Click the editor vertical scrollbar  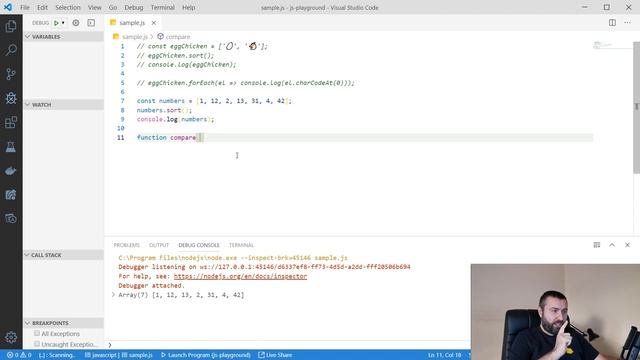[636, 107]
